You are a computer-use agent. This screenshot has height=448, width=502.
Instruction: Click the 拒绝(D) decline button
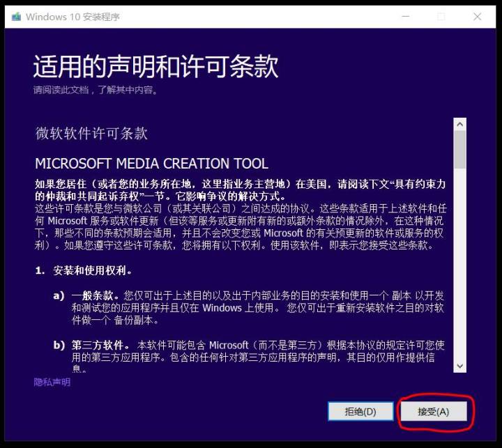360,412
